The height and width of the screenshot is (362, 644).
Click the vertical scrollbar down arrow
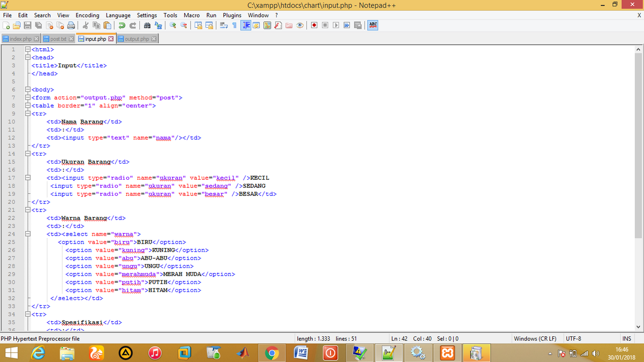pyautogui.click(x=638, y=327)
